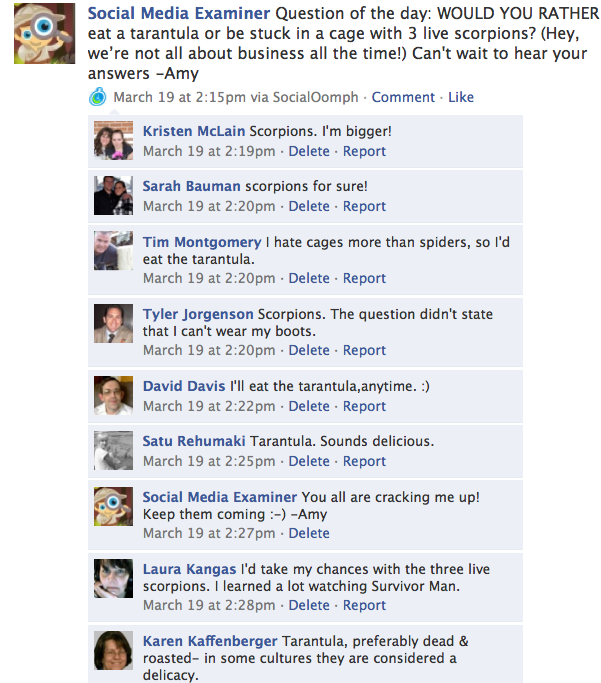Click Satu Rehumaki's grayscale avatar
Screen dimensions: 601x683
coord(114,451)
